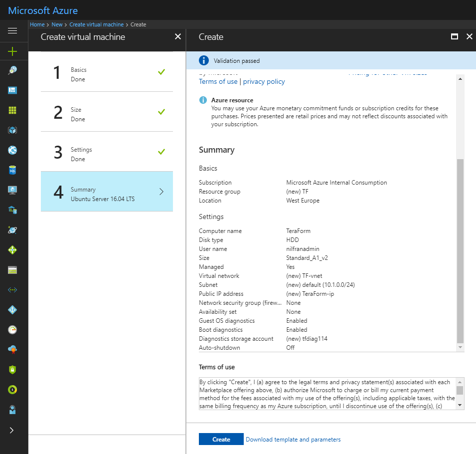Open Azure Active Directory diamond icon

12,310
